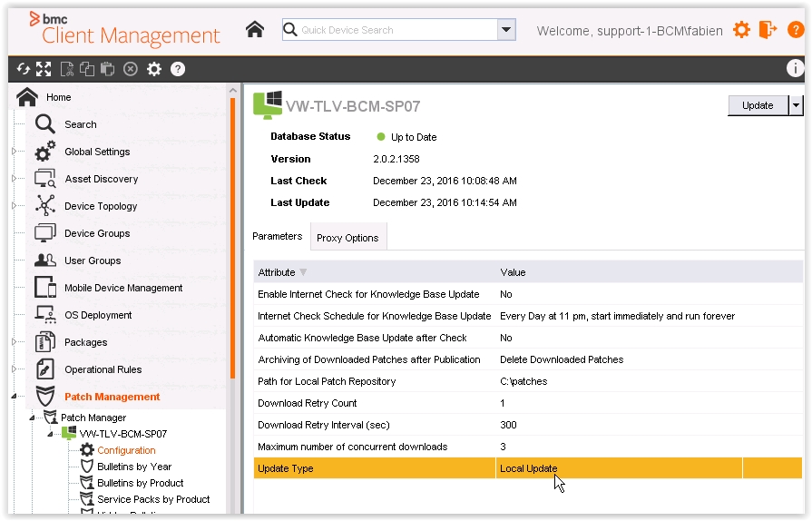The height and width of the screenshot is (521, 812).
Task: Select the Global Settings gears icon
Action: point(44,152)
